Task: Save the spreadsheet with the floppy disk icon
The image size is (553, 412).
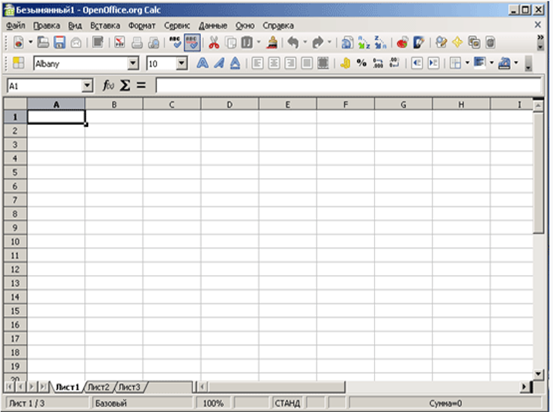Action: (59, 43)
